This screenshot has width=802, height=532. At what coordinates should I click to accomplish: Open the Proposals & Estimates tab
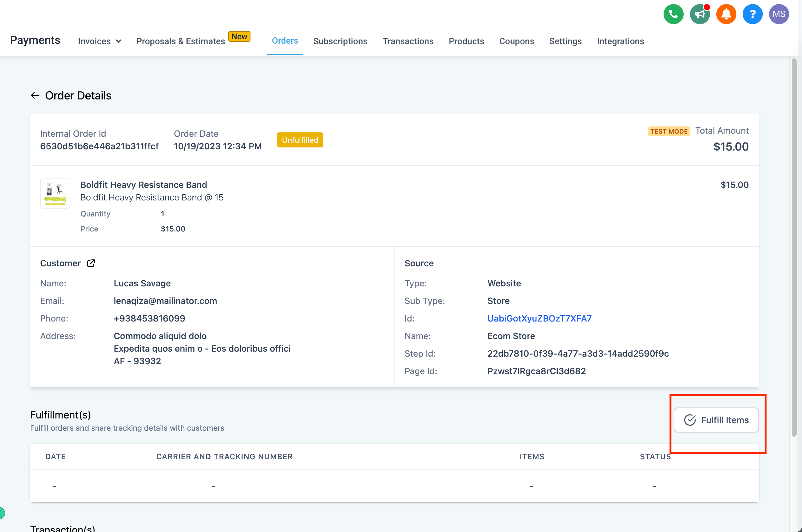pyautogui.click(x=180, y=41)
